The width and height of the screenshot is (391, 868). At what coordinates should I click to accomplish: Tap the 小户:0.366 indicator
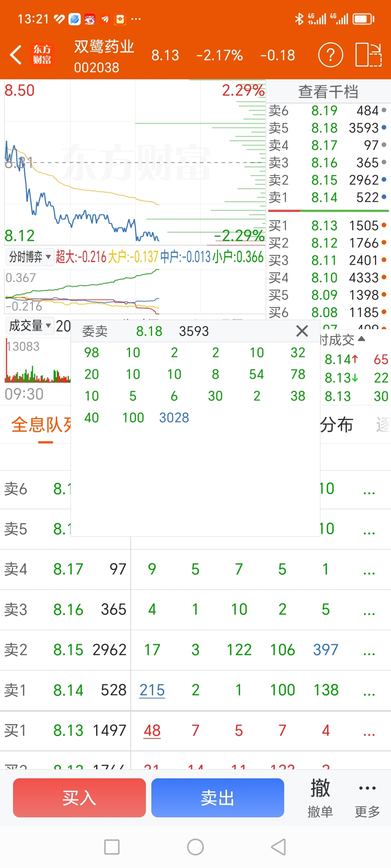(x=238, y=257)
